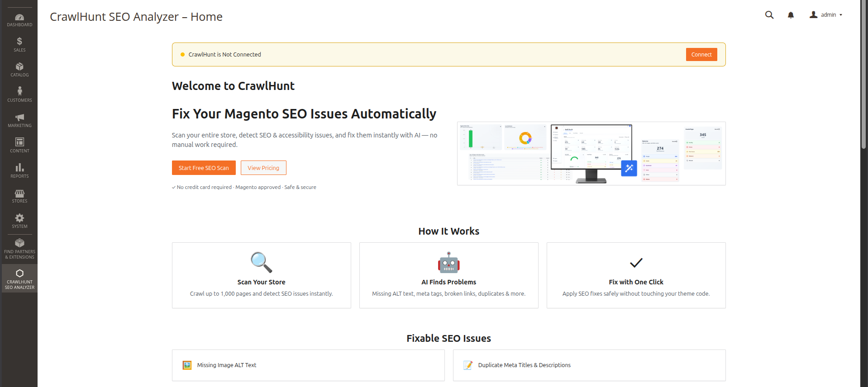This screenshot has height=387, width=868.
Task: Open the Stores storefront icon
Action: coord(19,193)
